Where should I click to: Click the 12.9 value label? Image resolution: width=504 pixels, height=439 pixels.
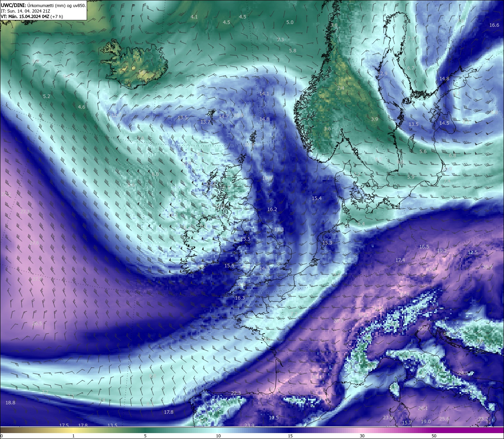pos(382,74)
